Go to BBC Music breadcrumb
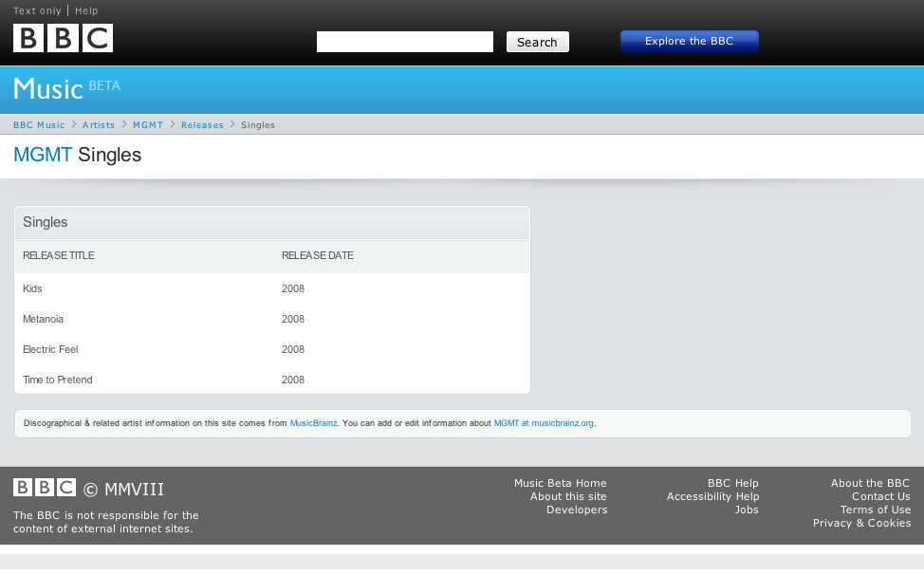 tap(39, 125)
